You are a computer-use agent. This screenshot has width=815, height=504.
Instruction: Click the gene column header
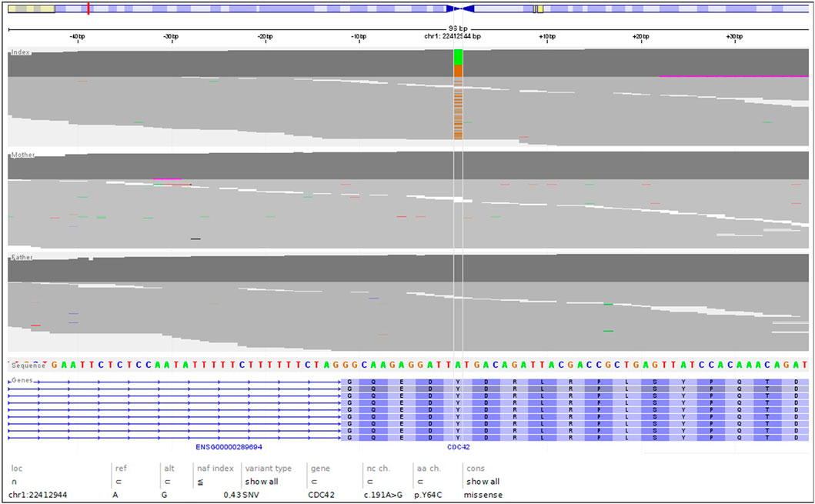pos(320,469)
